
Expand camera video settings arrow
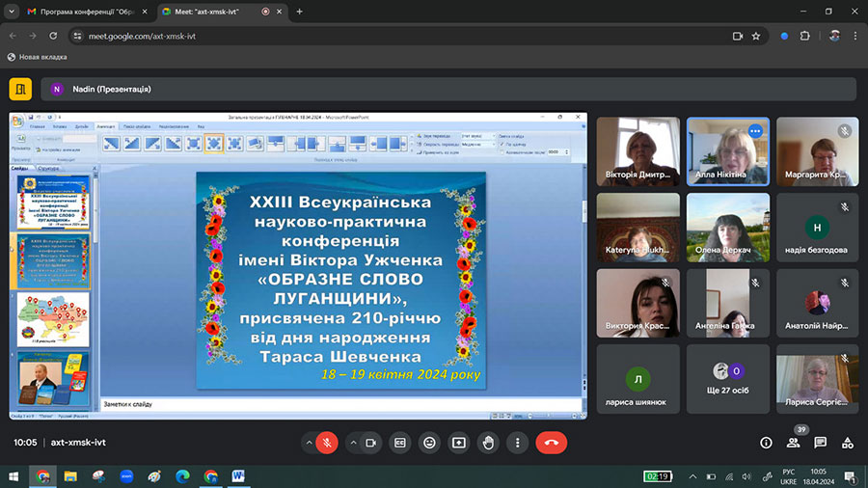352,443
